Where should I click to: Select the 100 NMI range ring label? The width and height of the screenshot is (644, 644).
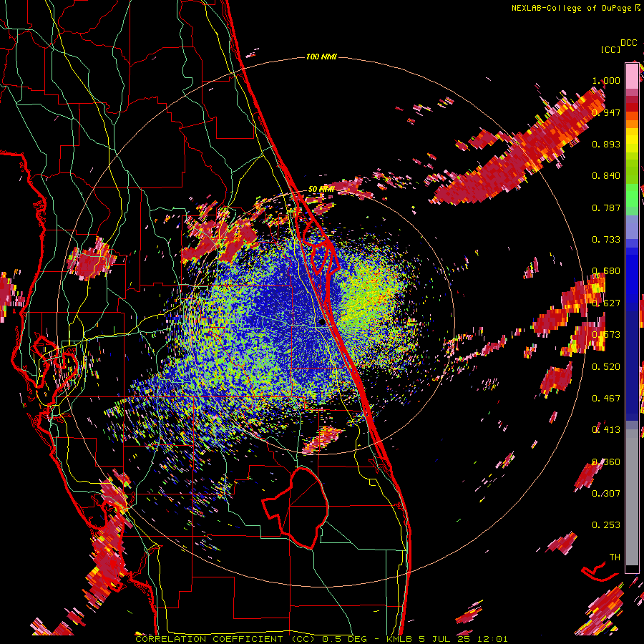pos(321,57)
